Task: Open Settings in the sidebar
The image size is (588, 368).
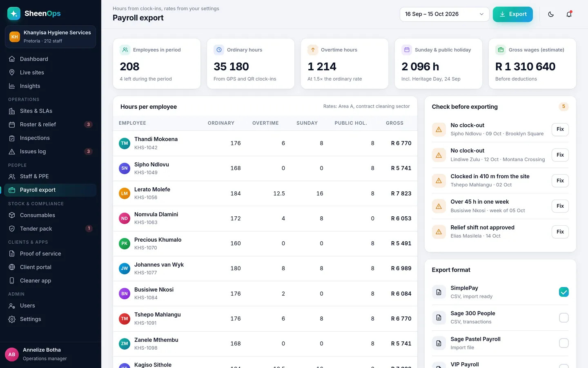Action: point(50,319)
